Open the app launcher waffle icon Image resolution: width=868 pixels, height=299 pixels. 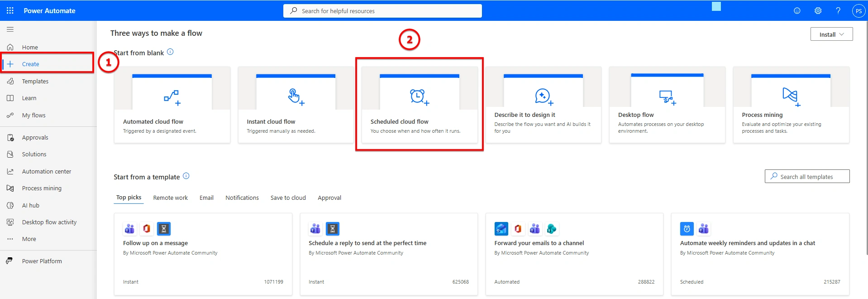10,10
